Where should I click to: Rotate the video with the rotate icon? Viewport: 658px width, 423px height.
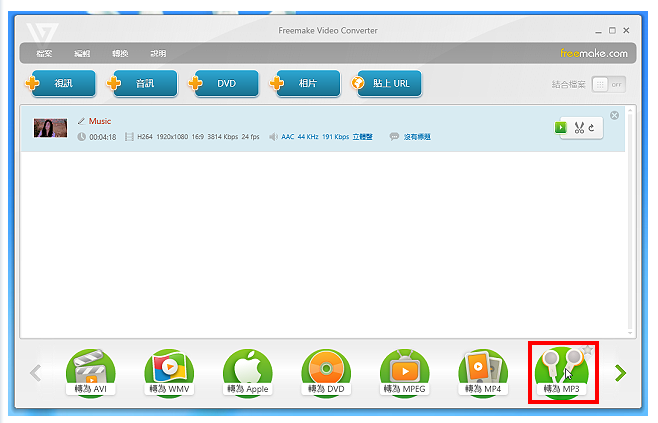click(x=592, y=128)
